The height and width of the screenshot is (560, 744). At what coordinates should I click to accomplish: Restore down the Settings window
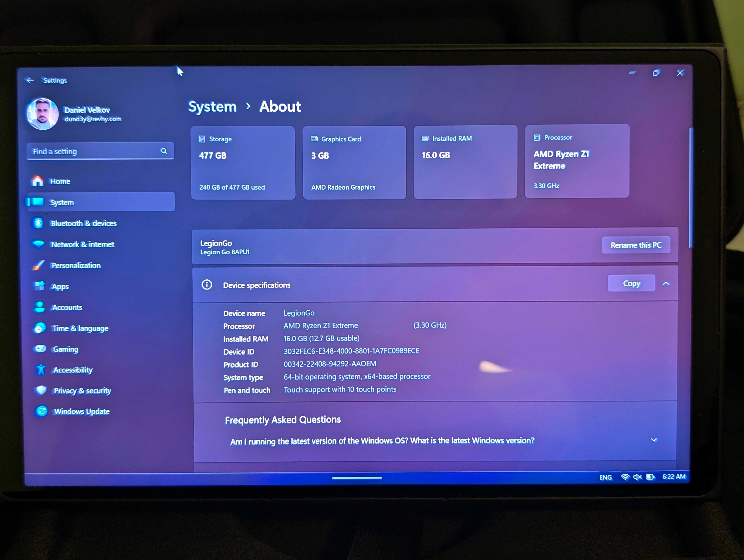point(656,73)
